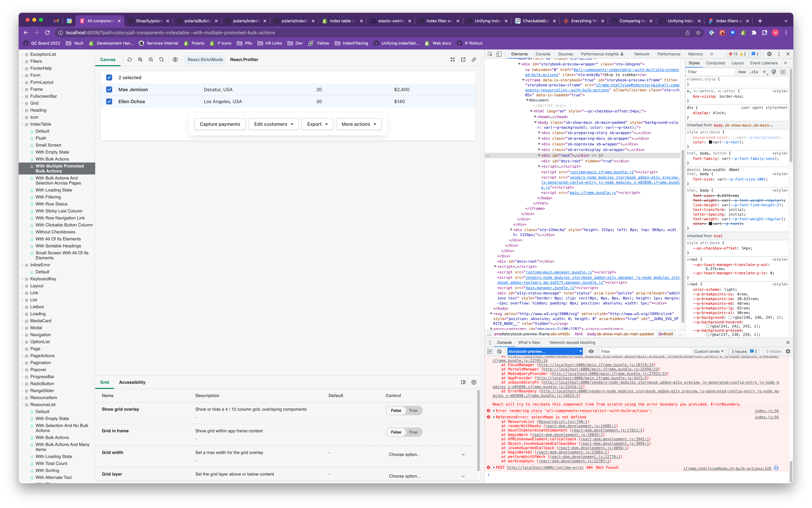Select the DevTools inspect element tool
The width and height of the screenshot is (812, 508).
point(490,54)
